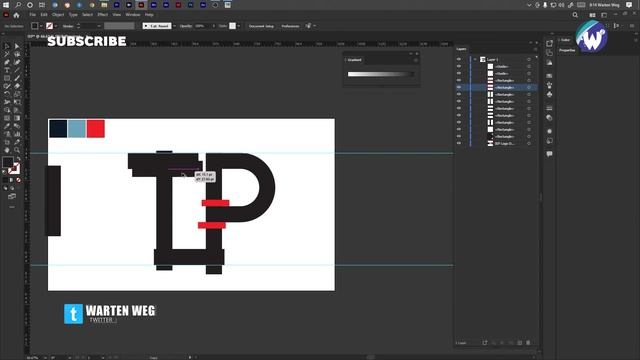
Task: Click target circle of Layer 1
Action: (x=529, y=60)
